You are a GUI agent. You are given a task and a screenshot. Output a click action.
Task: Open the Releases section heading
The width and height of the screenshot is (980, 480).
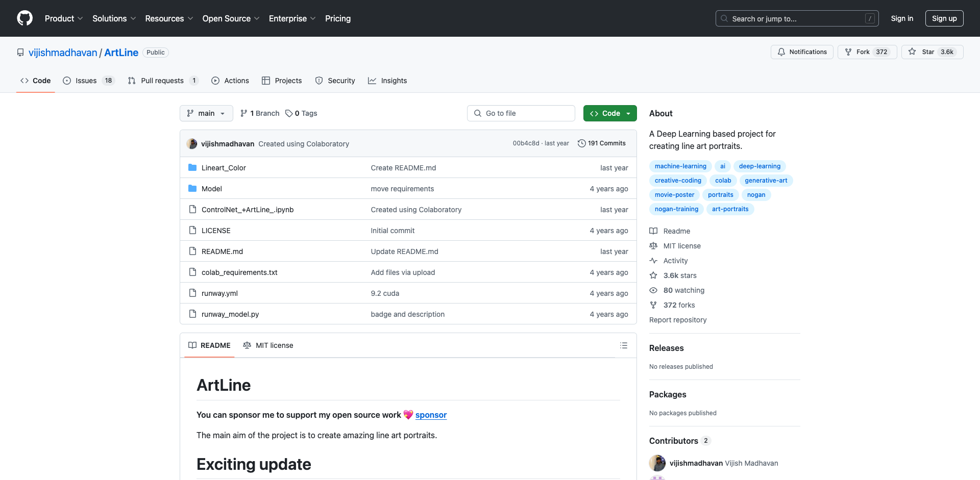coord(667,348)
